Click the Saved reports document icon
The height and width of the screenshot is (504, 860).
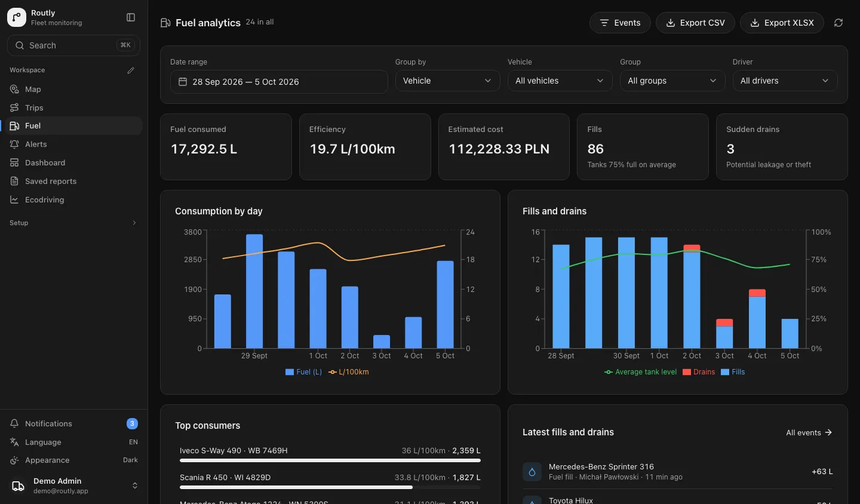(x=14, y=181)
